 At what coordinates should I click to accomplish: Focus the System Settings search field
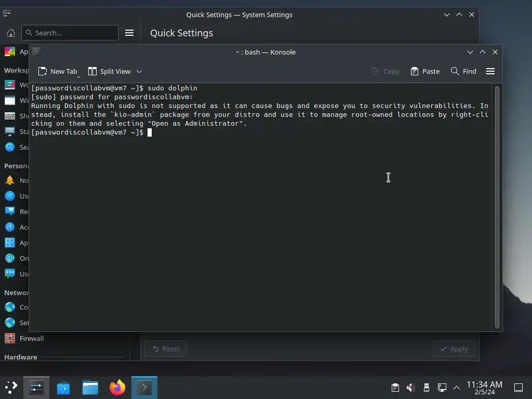70,33
